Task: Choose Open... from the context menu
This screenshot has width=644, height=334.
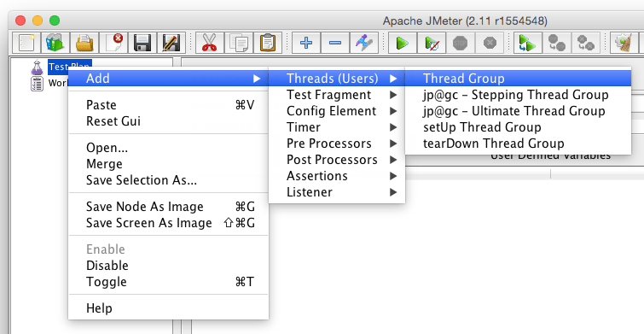Action: click(168, 148)
